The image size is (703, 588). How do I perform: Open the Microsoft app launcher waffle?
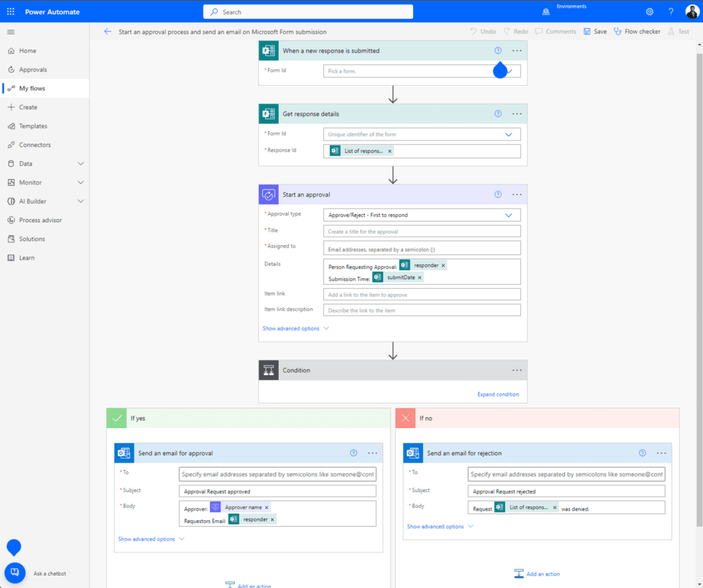10,11
